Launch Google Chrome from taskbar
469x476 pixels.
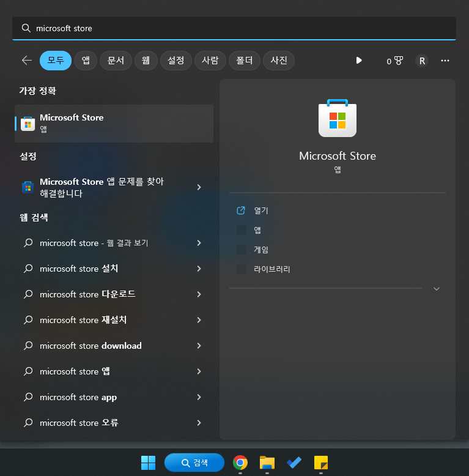(x=240, y=463)
